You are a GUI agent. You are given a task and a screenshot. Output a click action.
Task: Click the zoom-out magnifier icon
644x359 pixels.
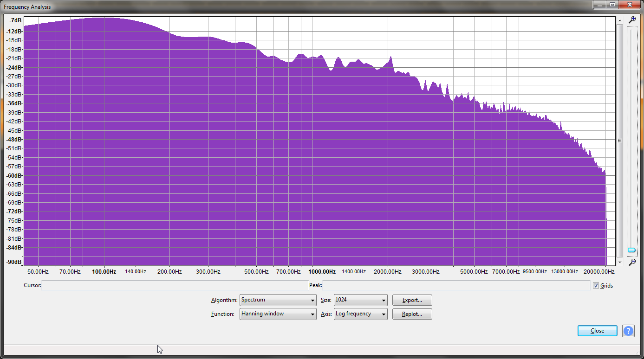pyautogui.click(x=632, y=263)
